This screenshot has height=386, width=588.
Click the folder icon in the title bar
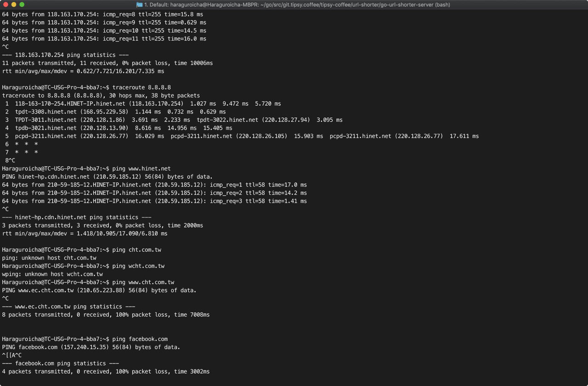tap(140, 5)
